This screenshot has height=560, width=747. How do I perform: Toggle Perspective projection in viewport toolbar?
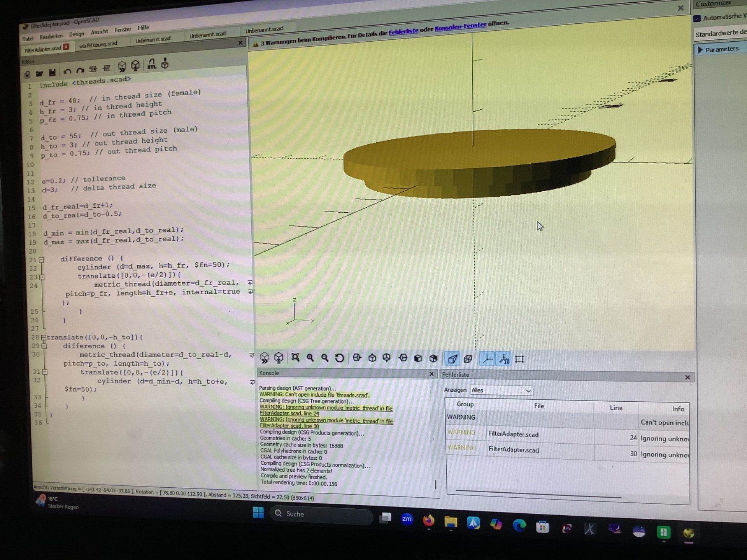pos(452,359)
